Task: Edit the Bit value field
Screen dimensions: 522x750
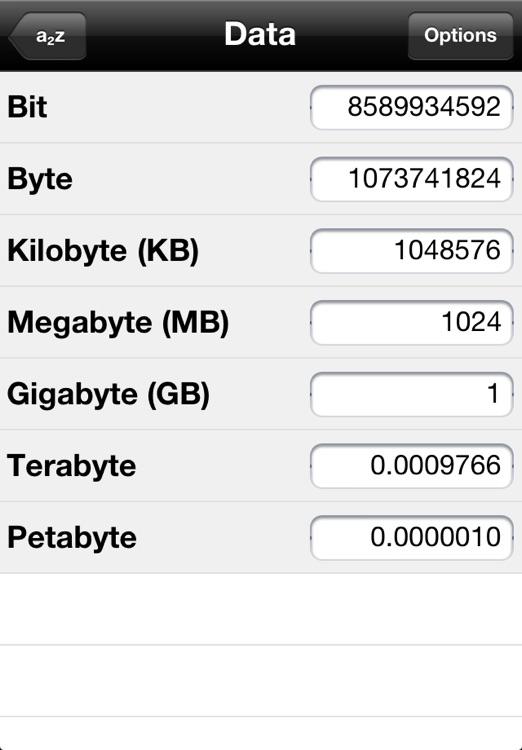Action: [x=411, y=107]
